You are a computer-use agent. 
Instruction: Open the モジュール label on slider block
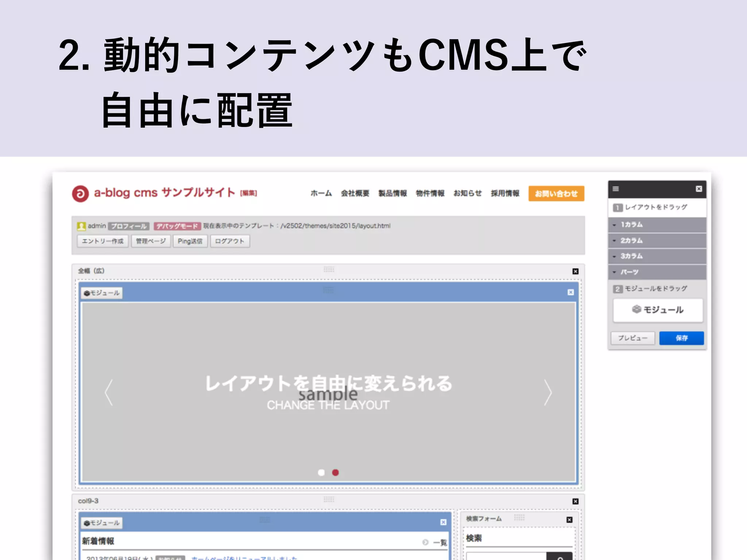pyautogui.click(x=102, y=293)
